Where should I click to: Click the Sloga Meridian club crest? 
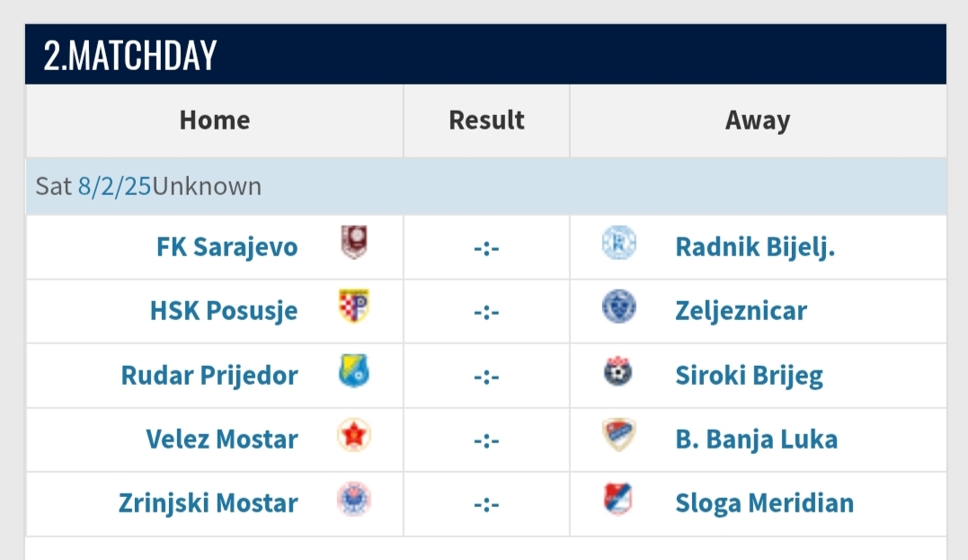pyautogui.click(x=618, y=499)
